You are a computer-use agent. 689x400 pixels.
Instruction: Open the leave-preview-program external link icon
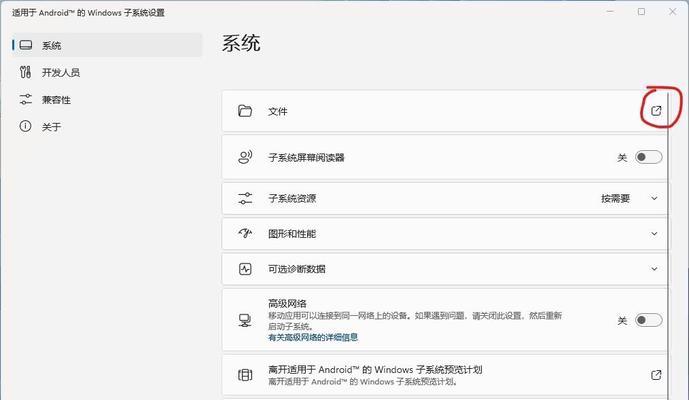[656, 375]
